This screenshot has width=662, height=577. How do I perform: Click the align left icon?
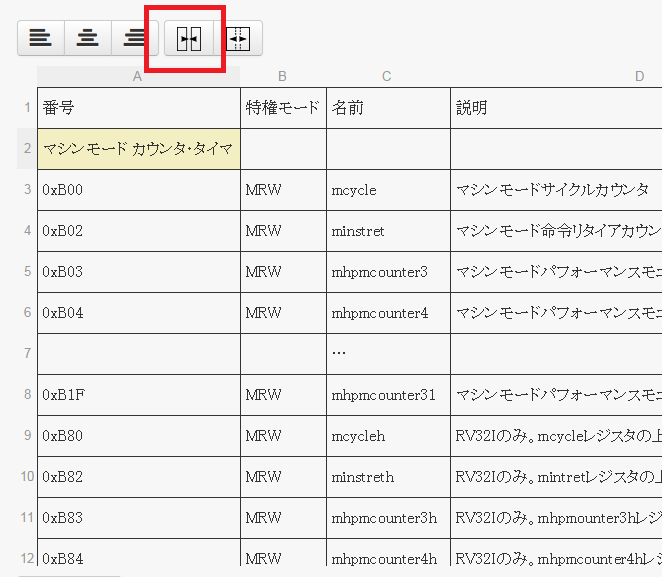[x=41, y=38]
